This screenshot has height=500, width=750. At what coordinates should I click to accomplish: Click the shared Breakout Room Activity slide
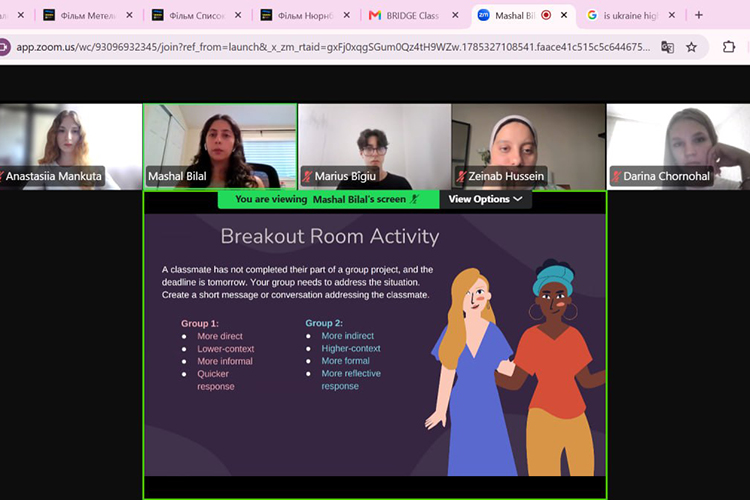point(375,344)
